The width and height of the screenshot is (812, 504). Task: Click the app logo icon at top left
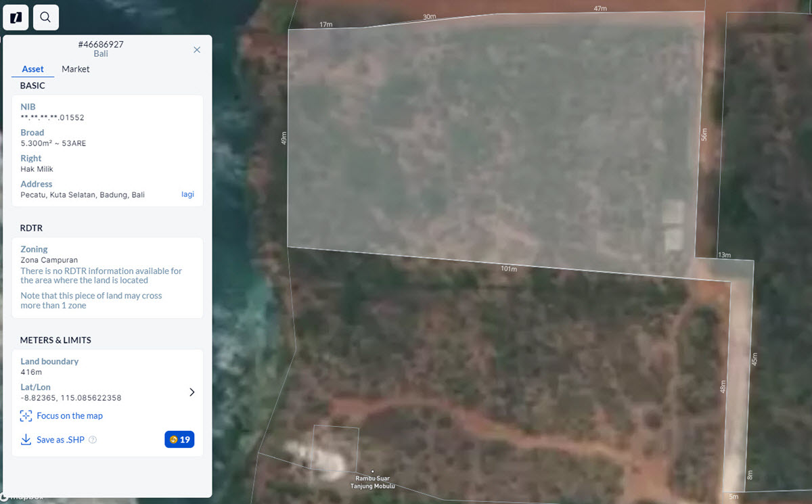click(16, 18)
